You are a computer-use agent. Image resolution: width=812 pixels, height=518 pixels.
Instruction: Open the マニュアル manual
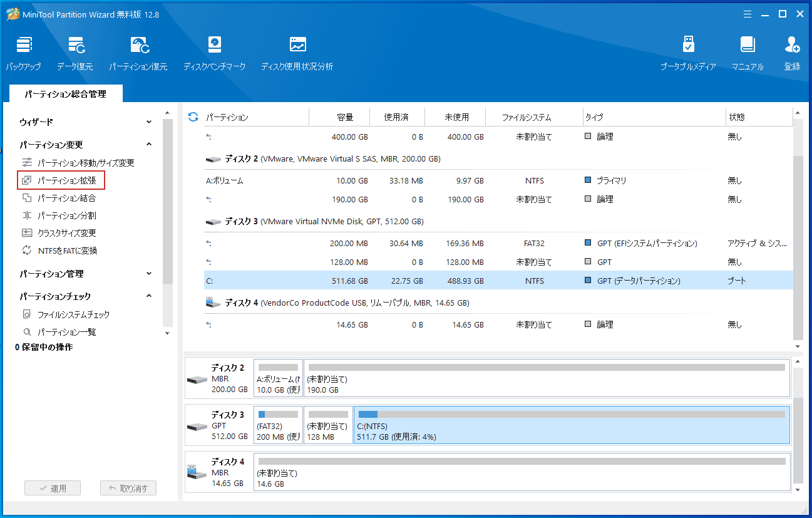tap(748, 53)
